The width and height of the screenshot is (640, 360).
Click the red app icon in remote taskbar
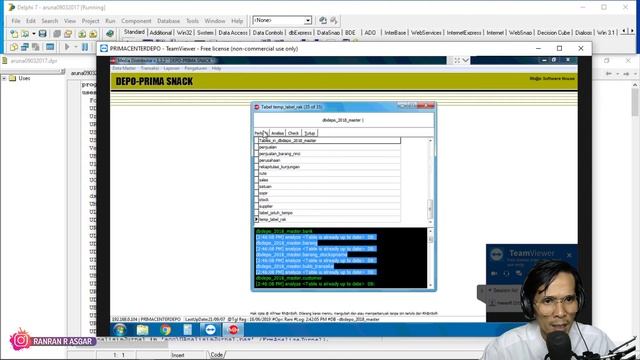coord(233,329)
